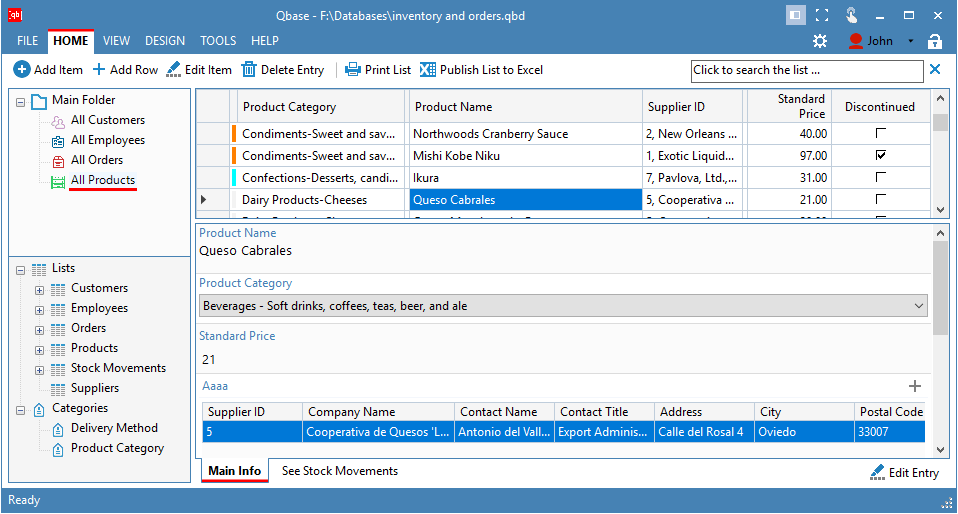Select All Products view

(103, 180)
